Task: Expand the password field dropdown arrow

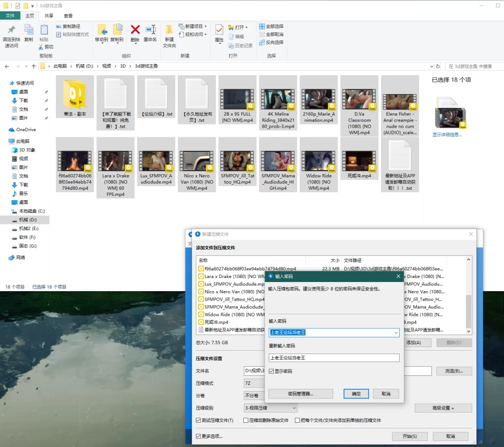Action: 396,333
